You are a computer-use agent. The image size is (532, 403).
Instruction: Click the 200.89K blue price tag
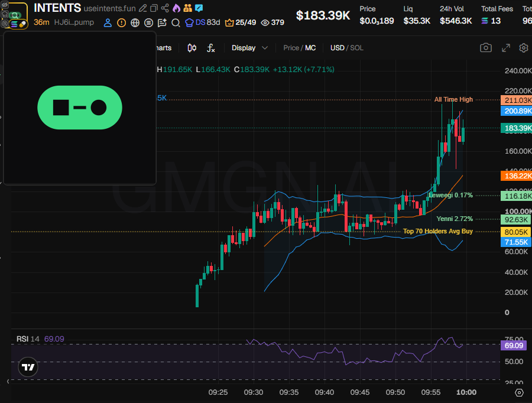tap(517, 111)
